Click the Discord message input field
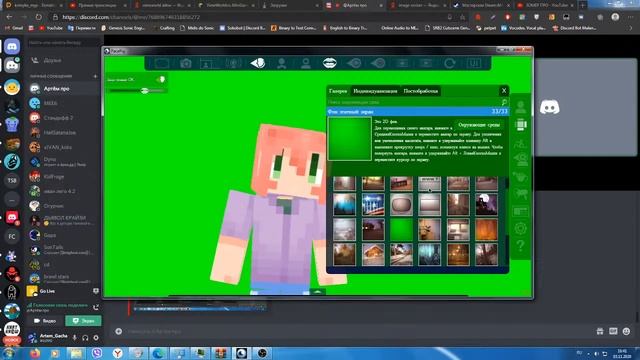640x360 pixels. click(359, 331)
